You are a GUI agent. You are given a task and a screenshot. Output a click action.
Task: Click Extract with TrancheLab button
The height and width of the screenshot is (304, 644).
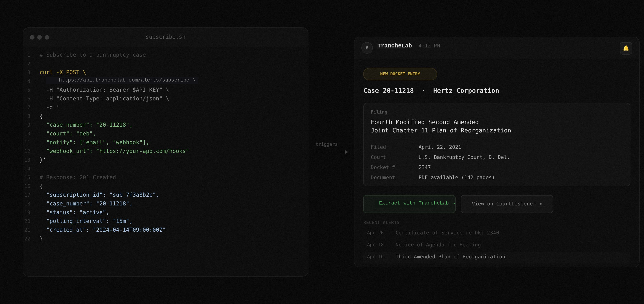[x=409, y=204]
